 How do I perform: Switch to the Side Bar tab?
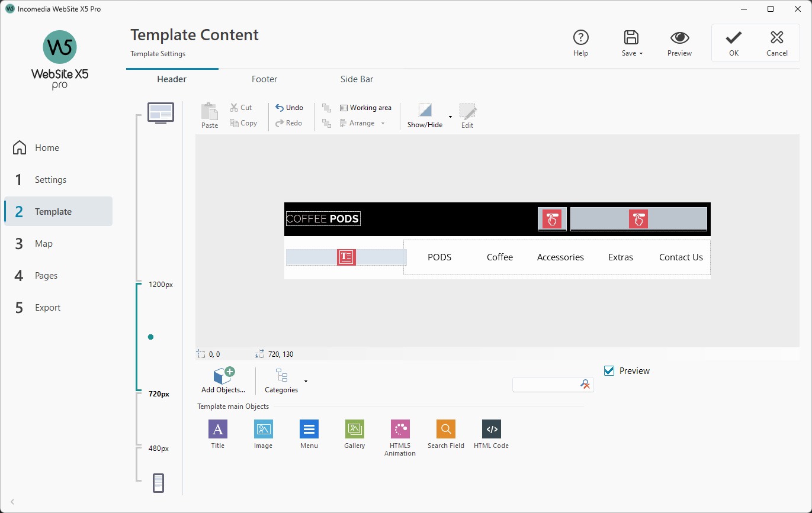click(356, 79)
